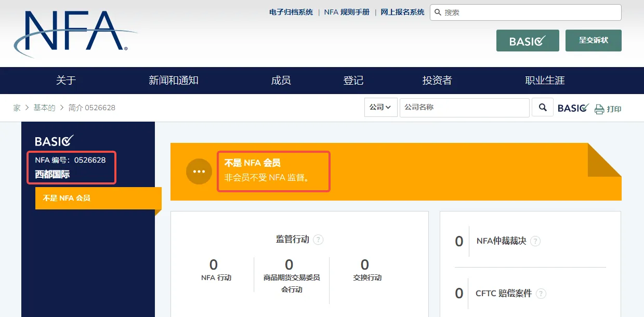Open help icon beside NFA仲裁裁决

(535, 241)
